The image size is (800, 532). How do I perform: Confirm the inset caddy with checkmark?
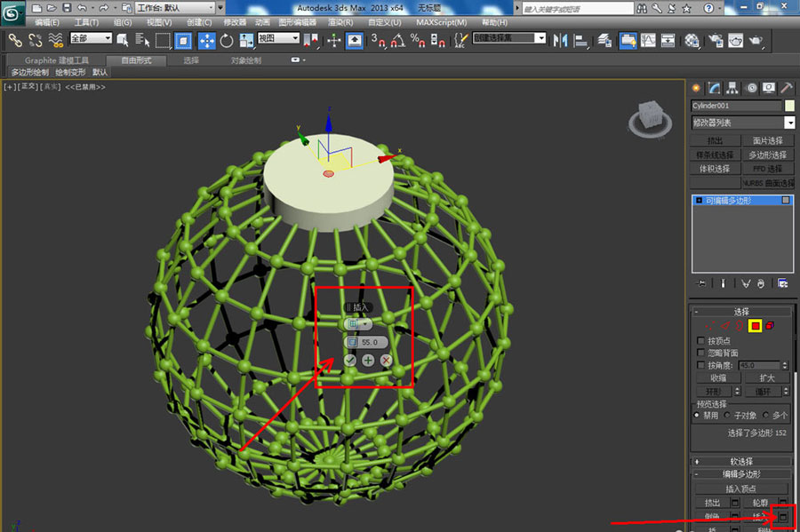click(350, 361)
